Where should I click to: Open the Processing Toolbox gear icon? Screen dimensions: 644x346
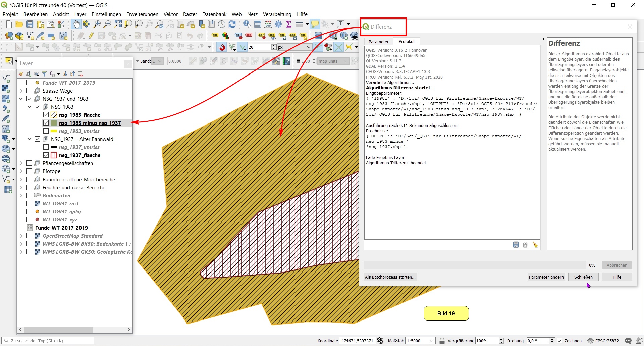[278, 24]
